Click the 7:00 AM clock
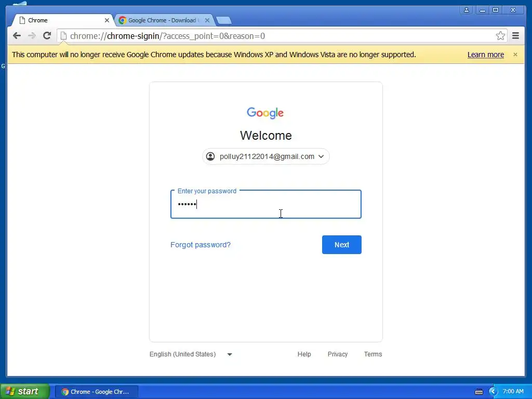Screen dimensions: 532x399 pyautogui.click(x=513, y=392)
